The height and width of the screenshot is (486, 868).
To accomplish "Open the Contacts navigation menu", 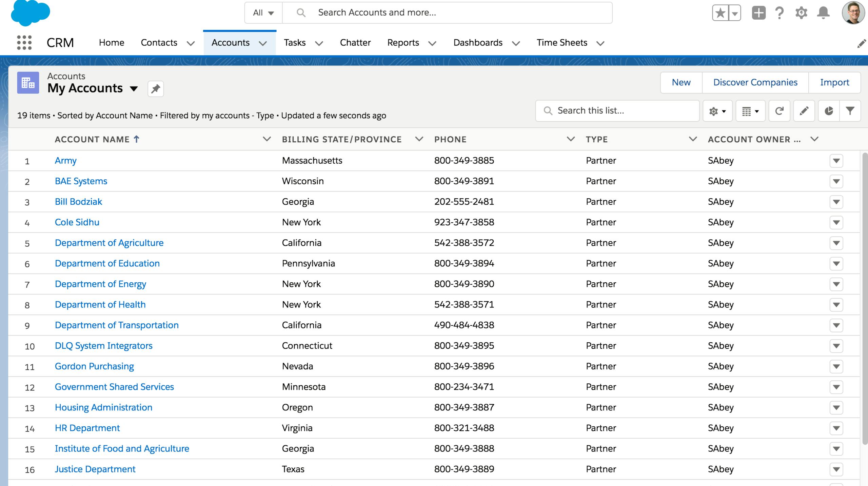I will [191, 43].
